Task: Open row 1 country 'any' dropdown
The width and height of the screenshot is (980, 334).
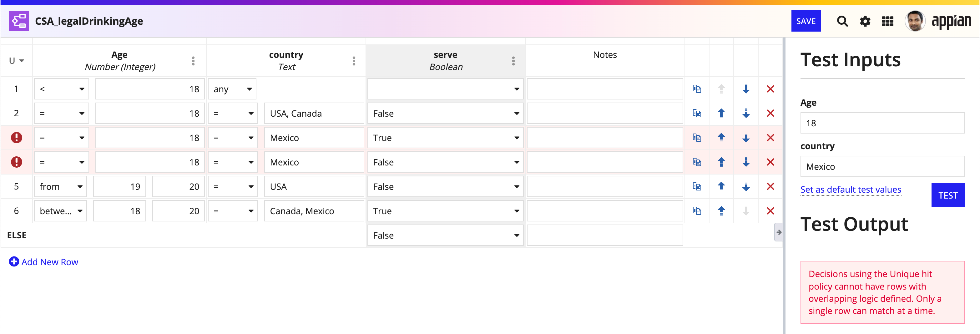Action: click(x=232, y=89)
